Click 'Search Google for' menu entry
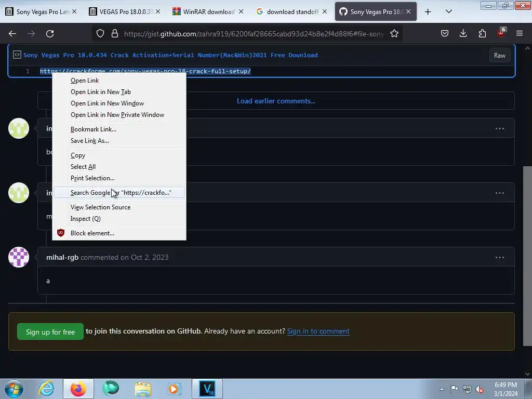Viewport: 532px width, 399px height. pos(119,193)
